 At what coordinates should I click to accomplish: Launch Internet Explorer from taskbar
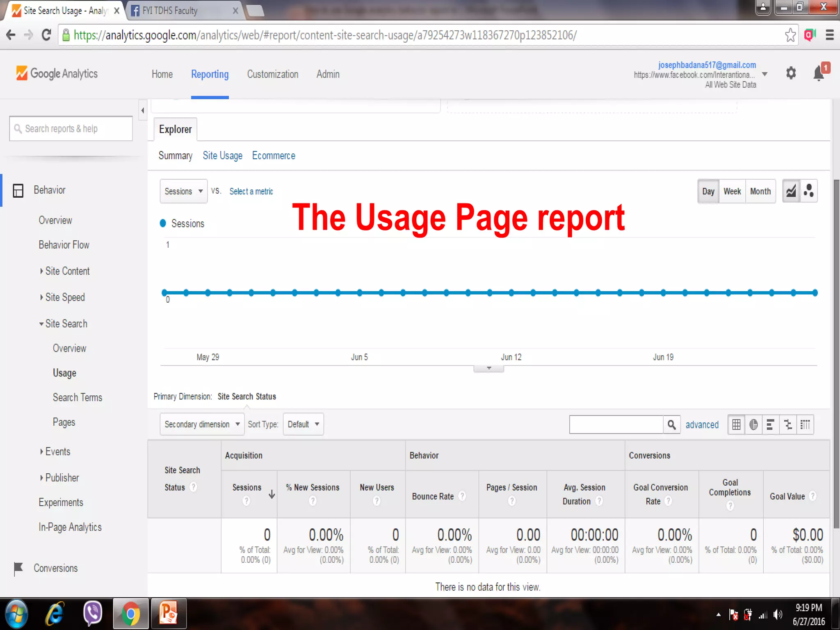[55, 614]
